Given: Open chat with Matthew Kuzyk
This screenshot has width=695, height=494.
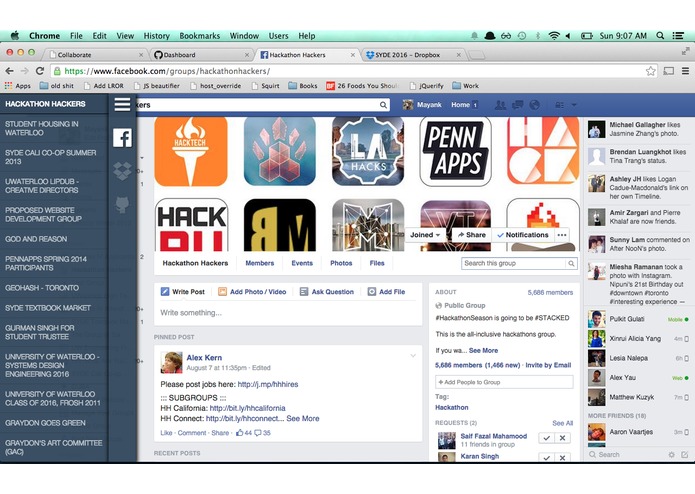Looking at the screenshot, I should pyautogui.click(x=639, y=397).
